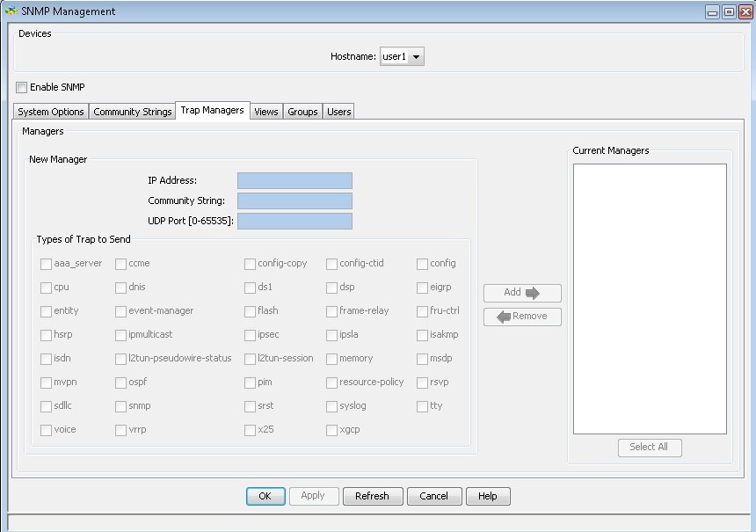Enable the sdllc trap checkbox
756x532 pixels.
46,406
